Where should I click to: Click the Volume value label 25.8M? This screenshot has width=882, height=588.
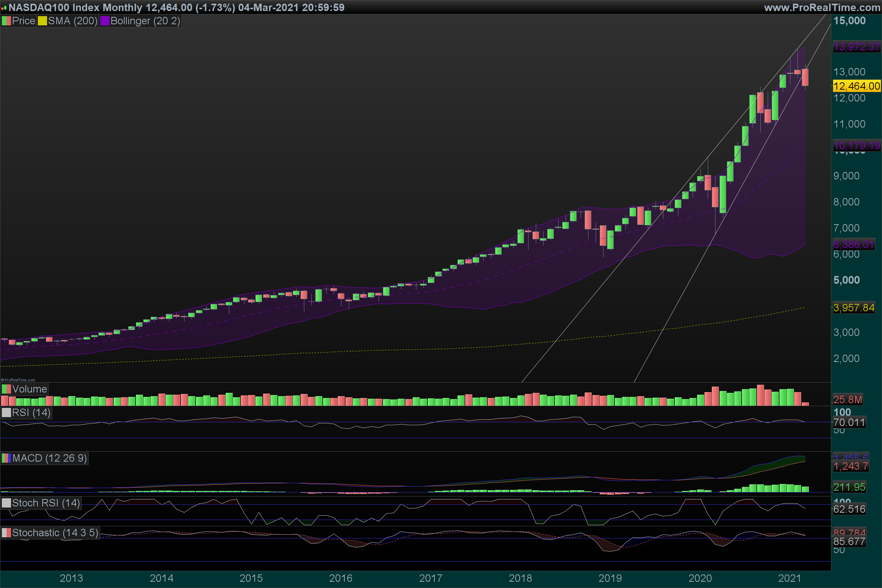[x=847, y=399]
